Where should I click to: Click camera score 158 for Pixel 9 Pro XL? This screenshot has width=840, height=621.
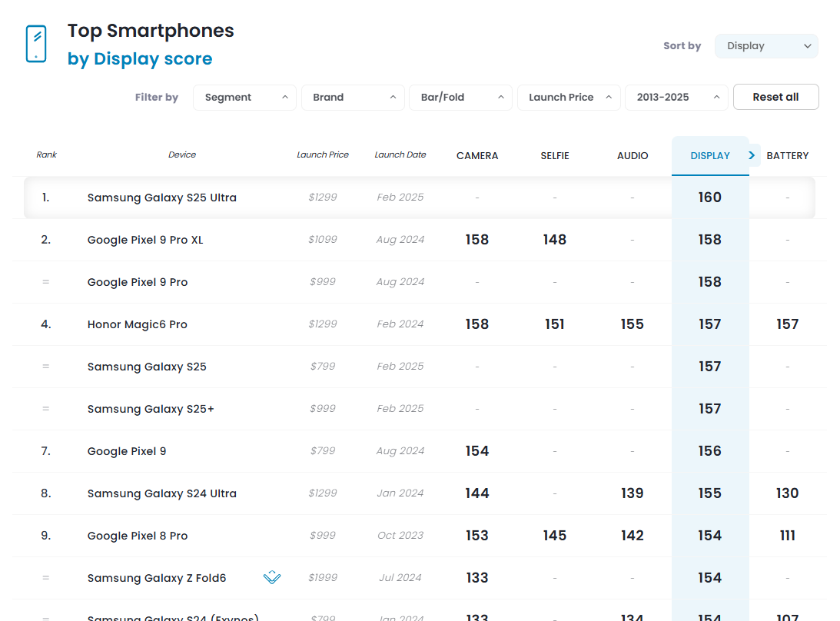click(x=477, y=240)
